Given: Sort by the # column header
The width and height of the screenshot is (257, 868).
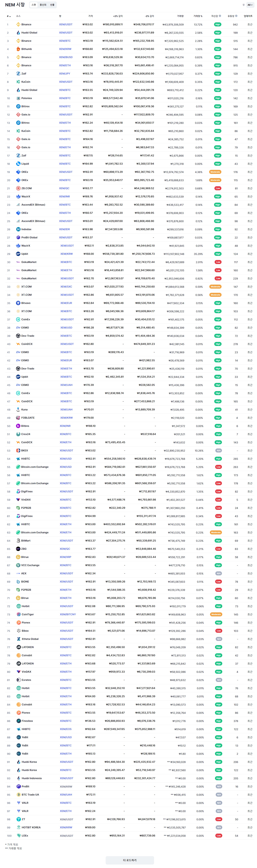Looking at the screenshot, I should coord(9,16).
